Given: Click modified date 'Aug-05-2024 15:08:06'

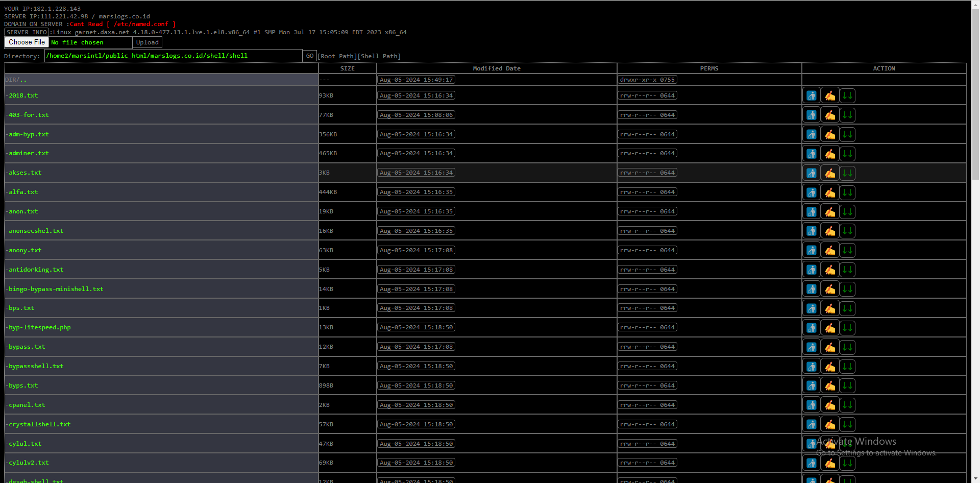Looking at the screenshot, I should [416, 115].
